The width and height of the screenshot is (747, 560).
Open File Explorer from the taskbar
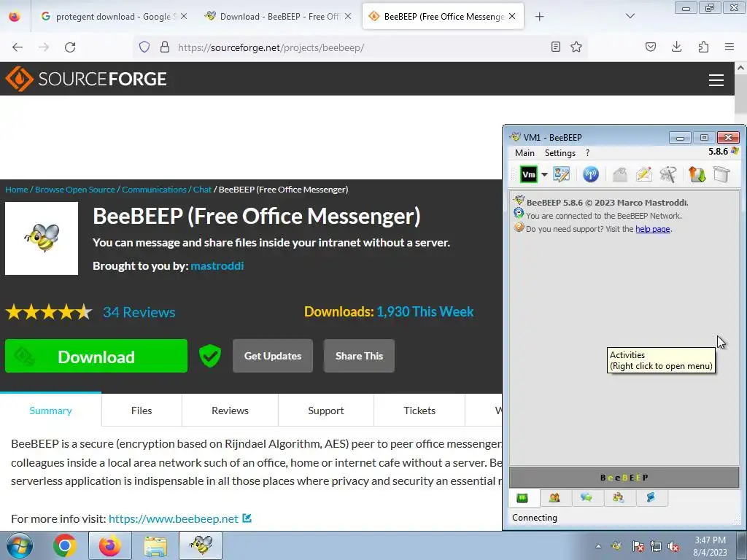pos(155,545)
